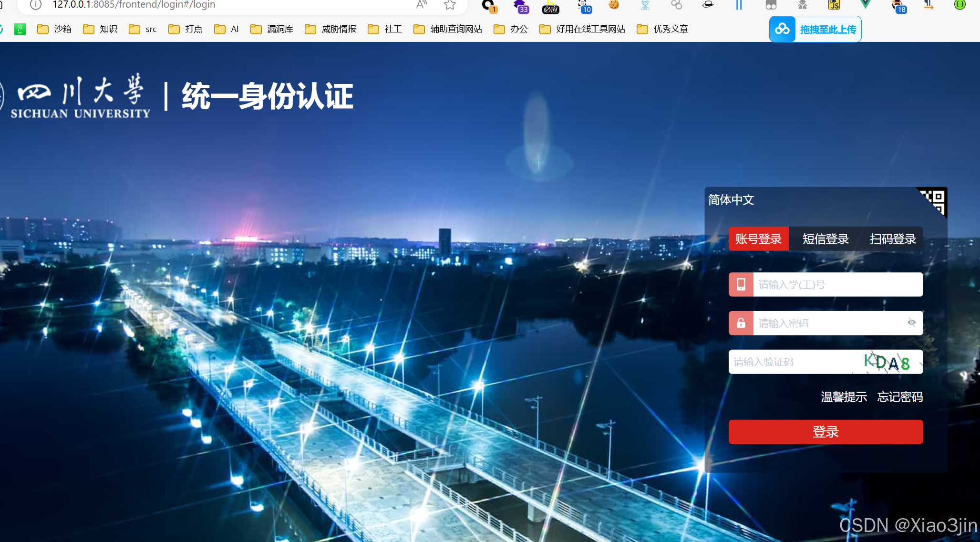Open the extension with blue badge 18

click(898, 6)
